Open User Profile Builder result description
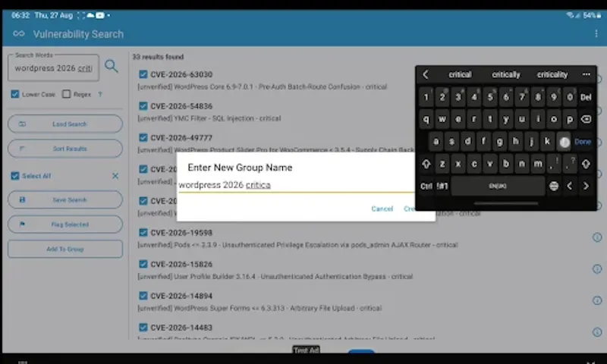Image resolution: width=607 pixels, height=364 pixels. 275,277
